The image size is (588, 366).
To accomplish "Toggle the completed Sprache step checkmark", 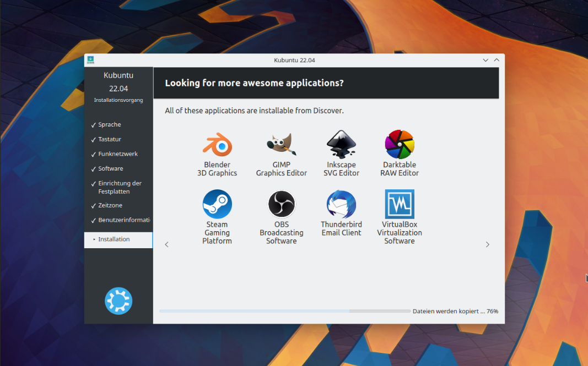I will (x=93, y=124).
